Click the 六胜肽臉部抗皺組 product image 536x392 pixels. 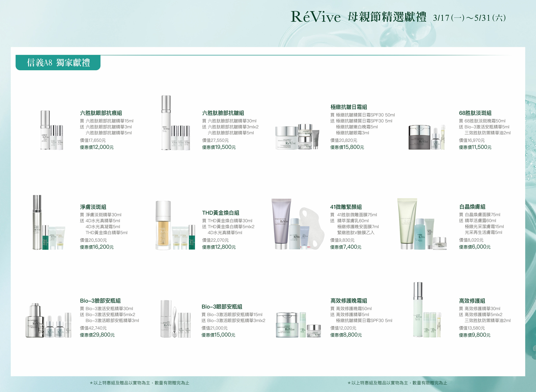pos(176,123)
